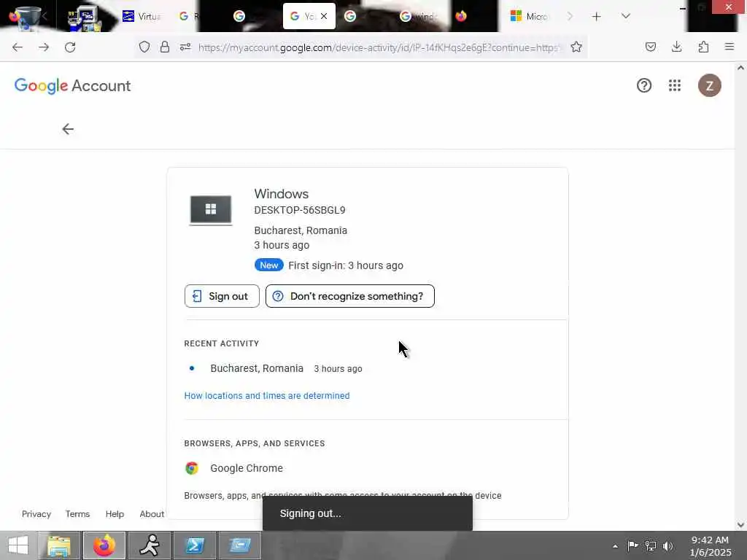Open site permissions icon in address bar
Screen dimensions: 747x560
point(185,47)
